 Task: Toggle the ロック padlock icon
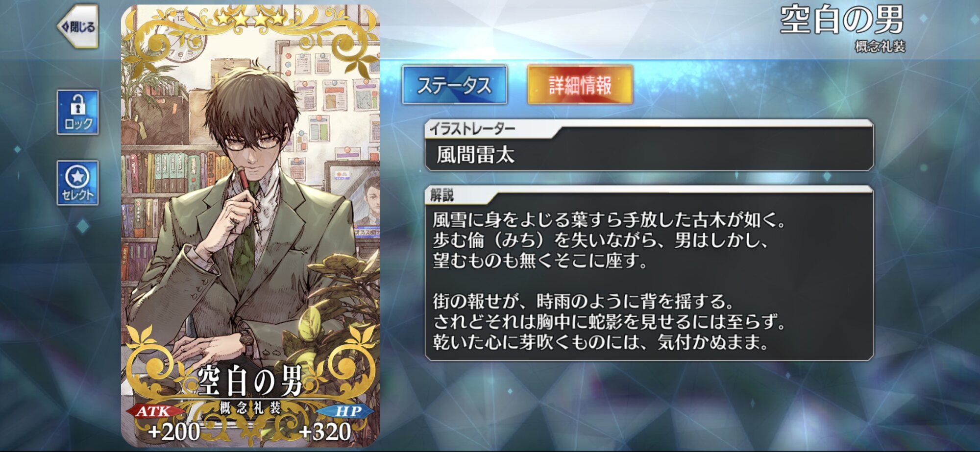tap(78, 112)
